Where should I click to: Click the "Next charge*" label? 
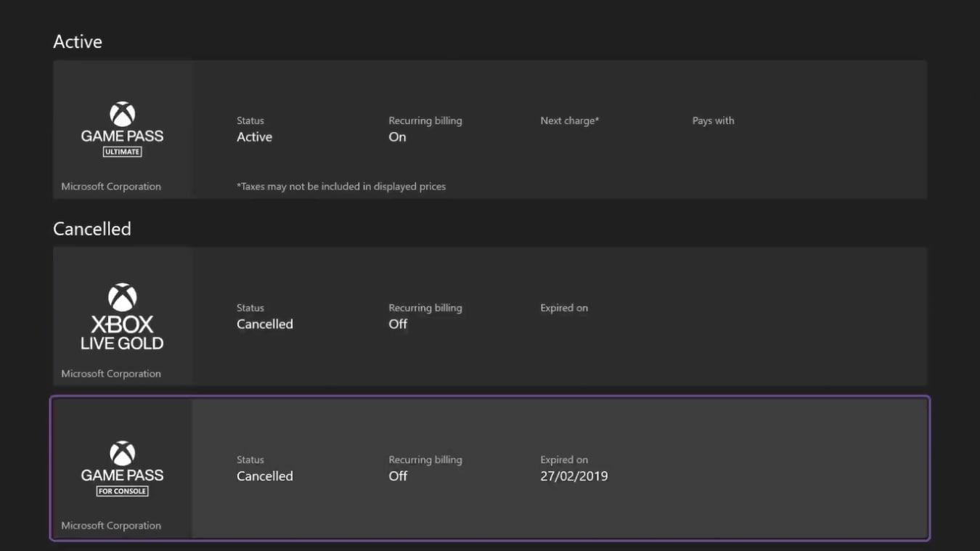click(570, 121)
